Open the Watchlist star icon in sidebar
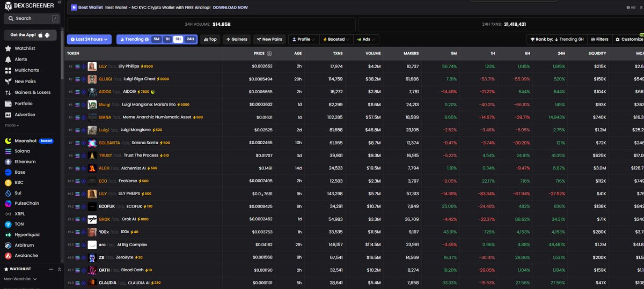 point(8,48)
